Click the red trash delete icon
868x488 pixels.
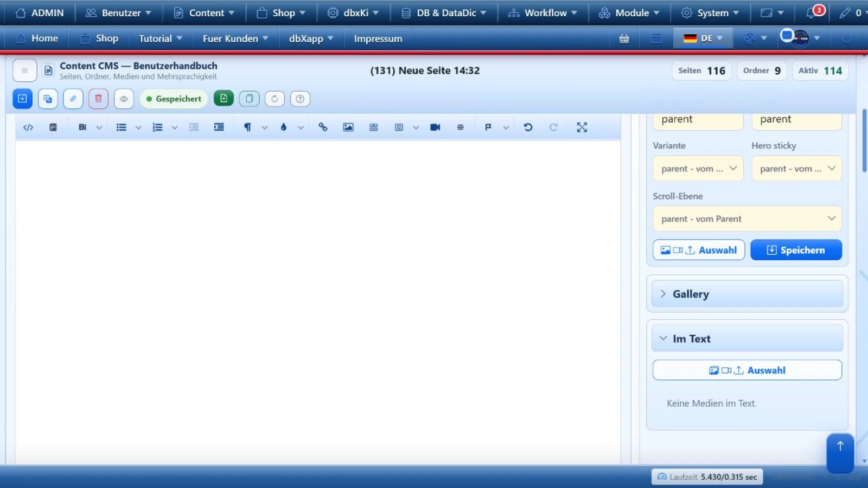(98, 99)
